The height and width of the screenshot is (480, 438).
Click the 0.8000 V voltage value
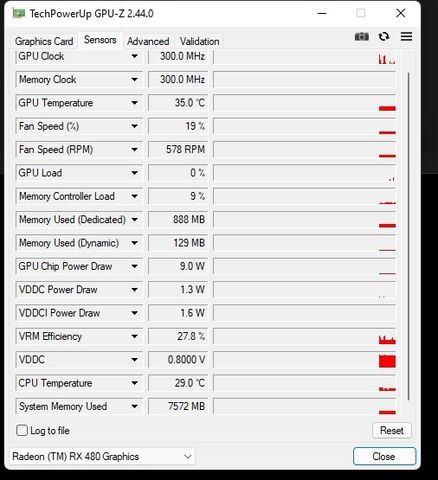pos(178,359)
